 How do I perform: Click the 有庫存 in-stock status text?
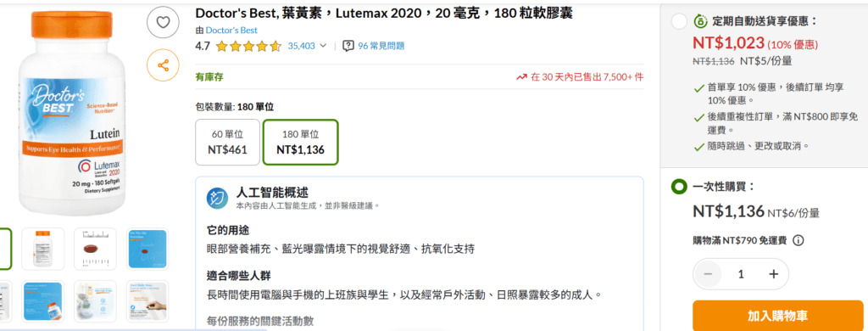pyautogui.click(x=209, y=77)
